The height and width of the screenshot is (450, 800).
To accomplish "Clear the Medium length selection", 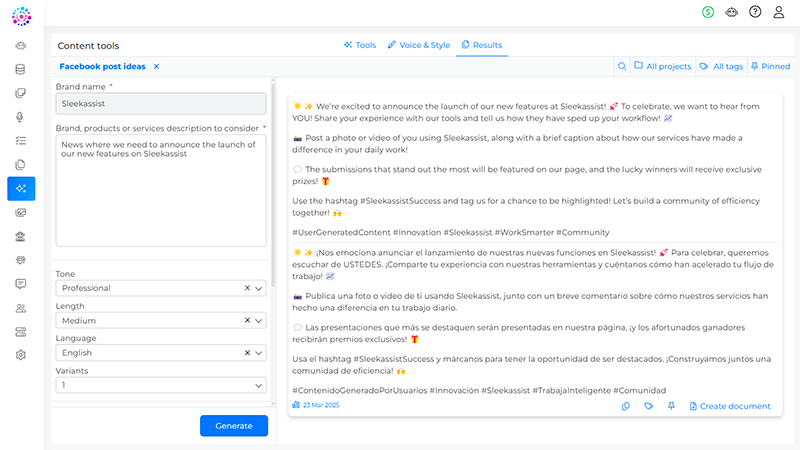I will coord(247,320).
